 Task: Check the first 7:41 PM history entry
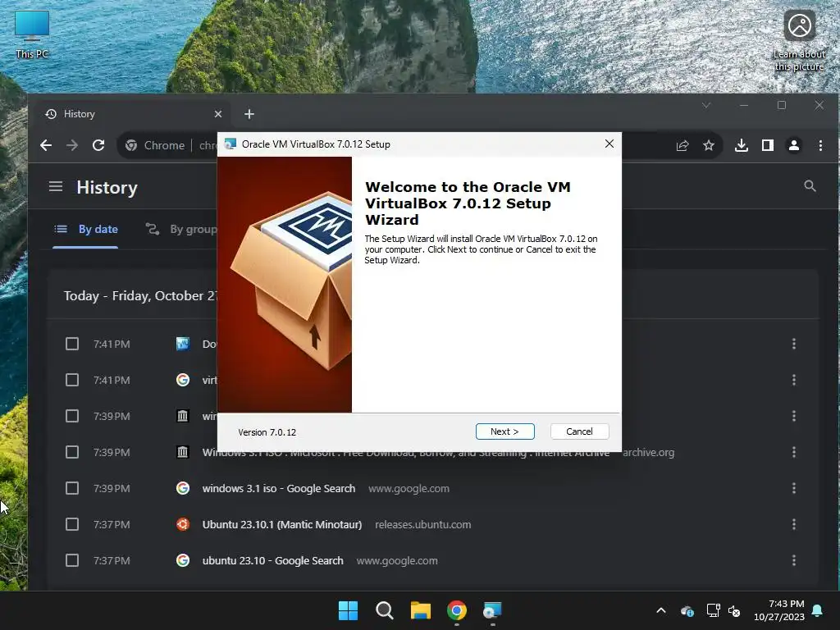(72, 344)
